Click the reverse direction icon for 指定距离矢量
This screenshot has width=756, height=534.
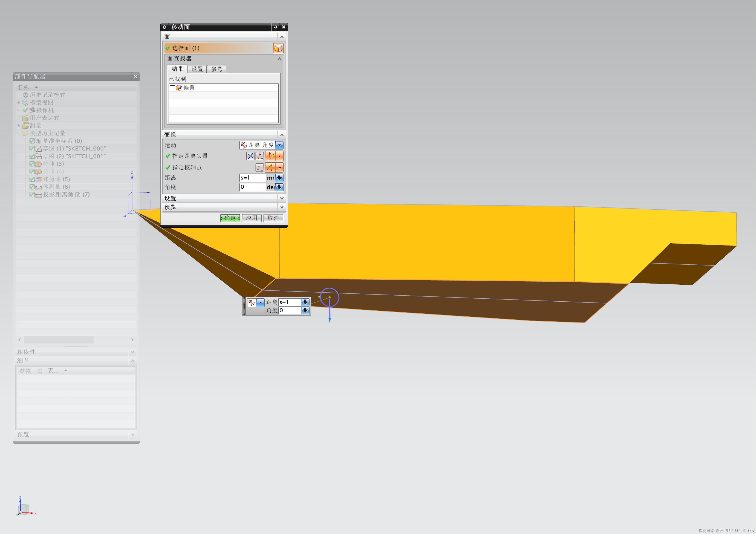[x=250, y=156]
